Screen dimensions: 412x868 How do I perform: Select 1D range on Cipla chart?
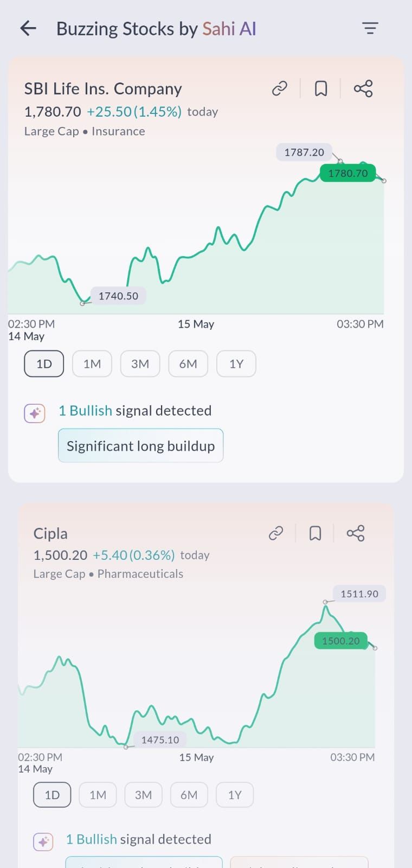(x=52, y=795)
